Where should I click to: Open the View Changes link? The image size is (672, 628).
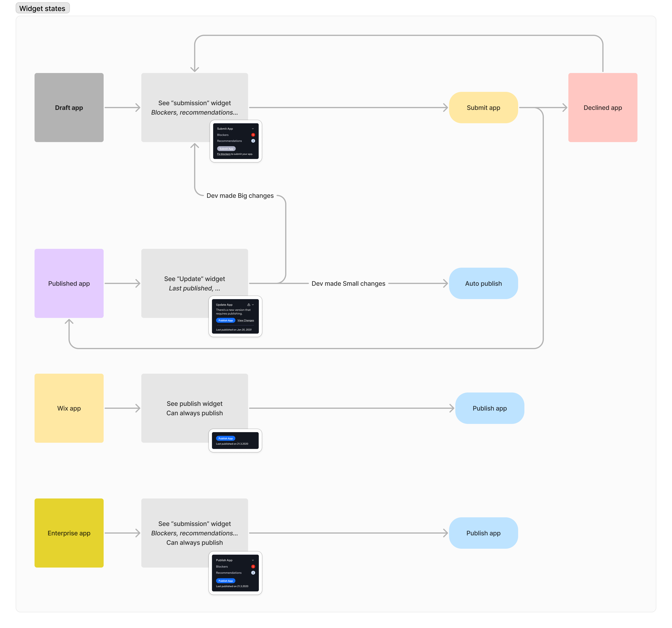[x=246, y=320]
